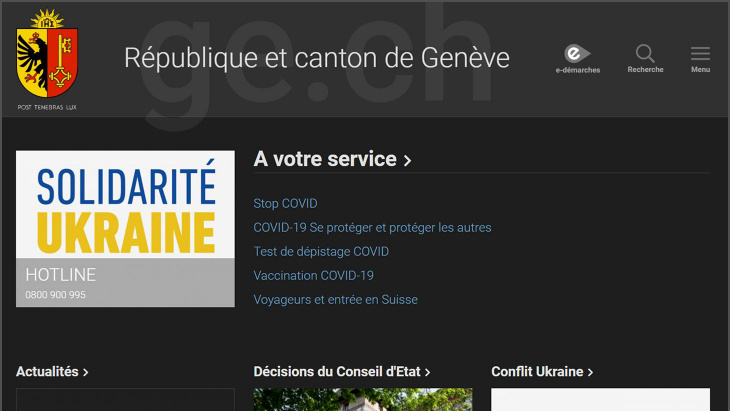Go to Vaccination COVID-19 page
Screen dimensions: 730x411
[x=313, y=276]
